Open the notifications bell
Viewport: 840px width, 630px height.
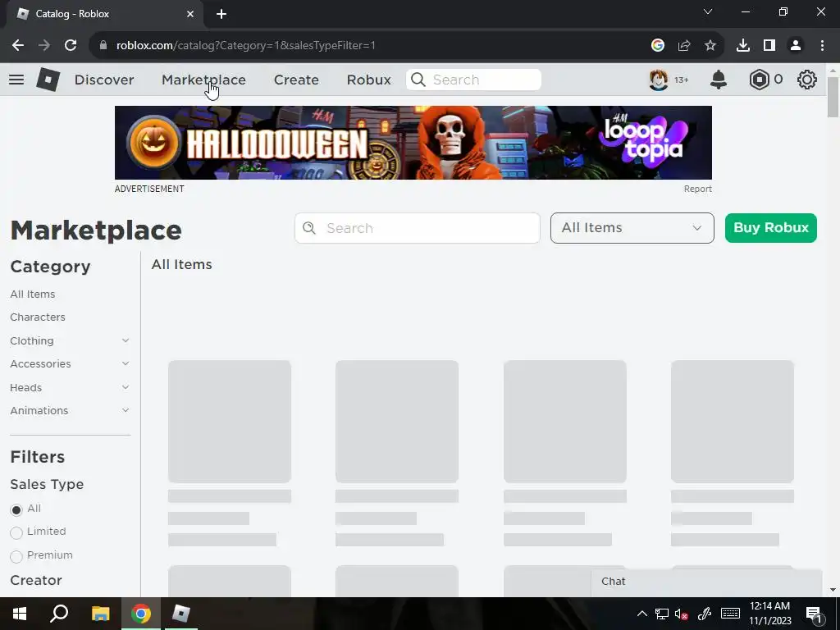[719, 80]
